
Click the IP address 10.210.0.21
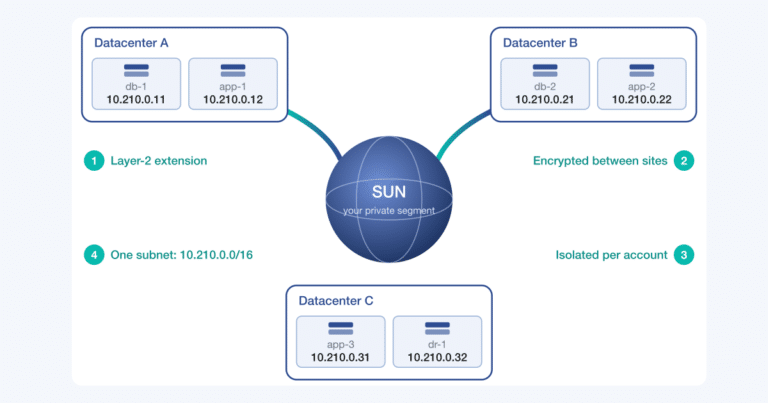click(x=545, y=100)
